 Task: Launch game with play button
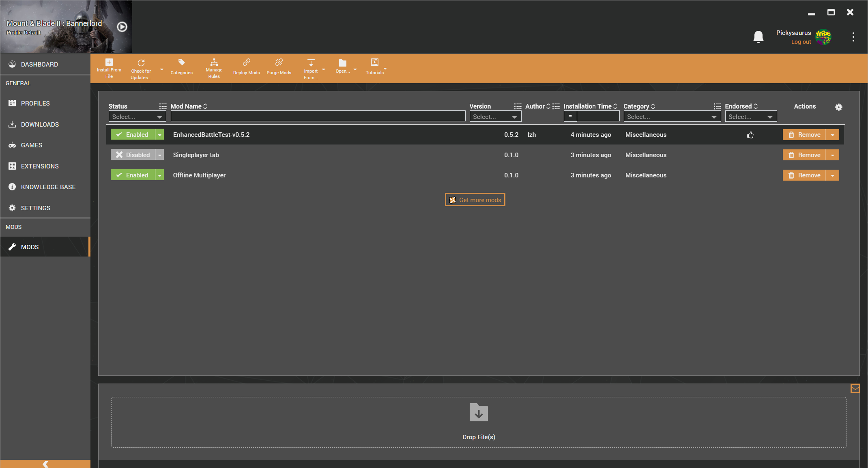122,27
